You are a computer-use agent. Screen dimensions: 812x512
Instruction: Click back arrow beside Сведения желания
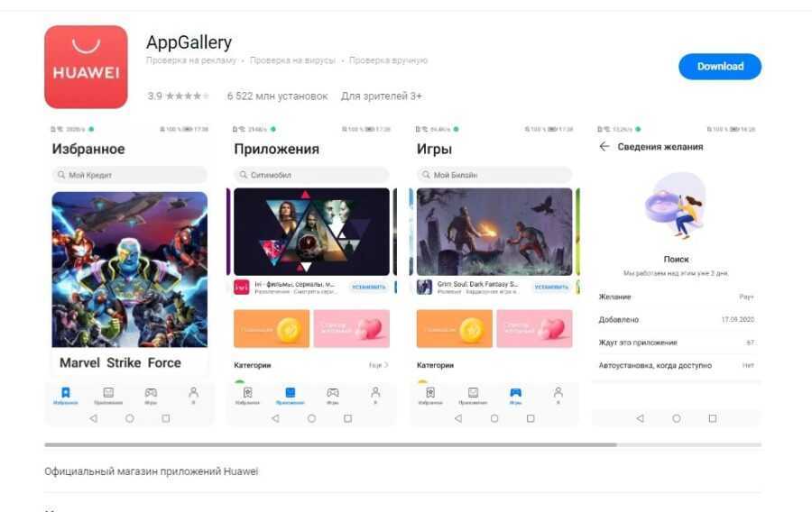604,146
